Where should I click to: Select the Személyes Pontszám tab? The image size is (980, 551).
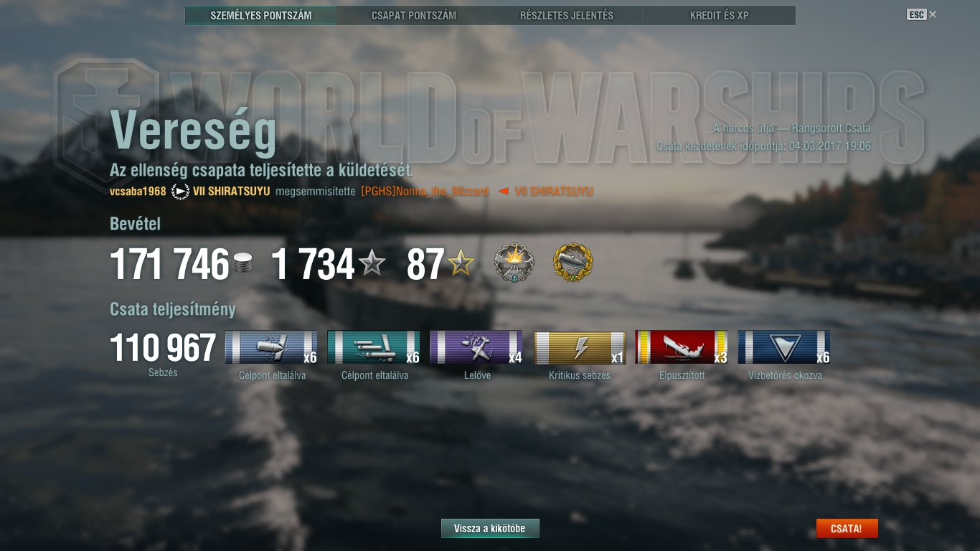coord(261,15)
